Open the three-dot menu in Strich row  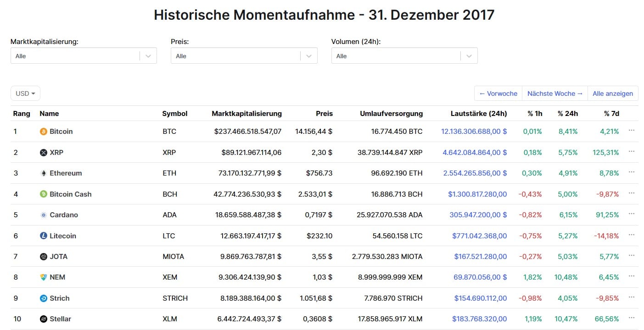click(632, 297)
